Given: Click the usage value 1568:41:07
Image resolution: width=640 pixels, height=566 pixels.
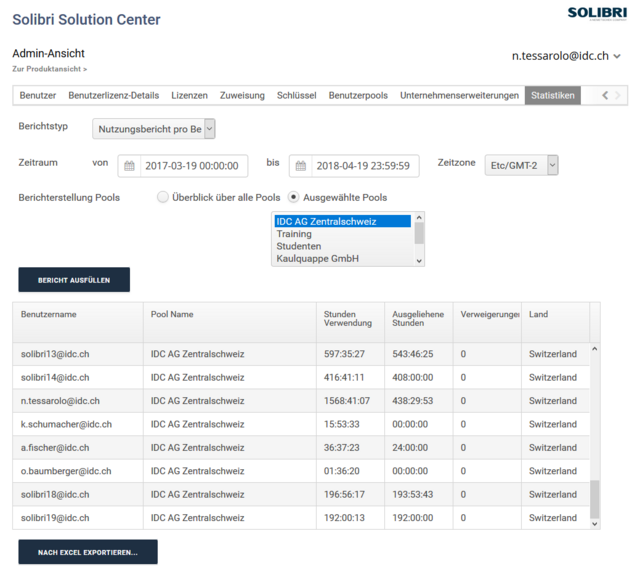Looking at the screenshot, I should 347,401.
